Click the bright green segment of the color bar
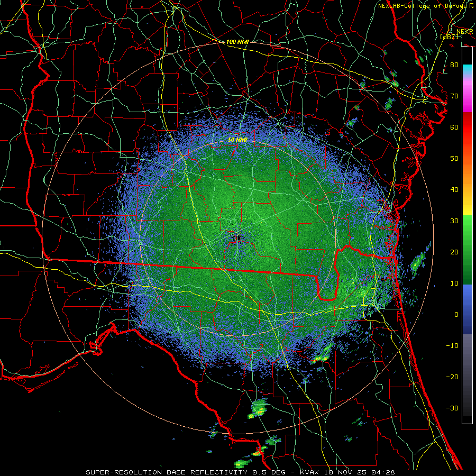This screenshot has height=476, width=476. [x=467, y=231]
